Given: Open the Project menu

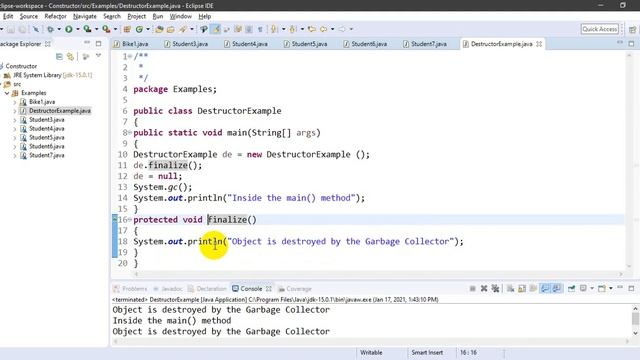Looking at the screenshot, I should (136, 16).
